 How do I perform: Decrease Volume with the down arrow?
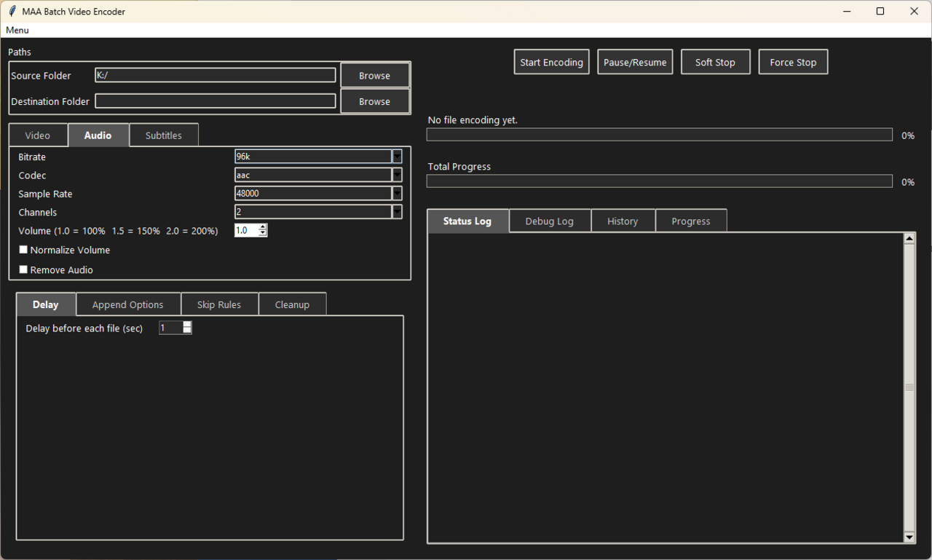tap(263, 233)
